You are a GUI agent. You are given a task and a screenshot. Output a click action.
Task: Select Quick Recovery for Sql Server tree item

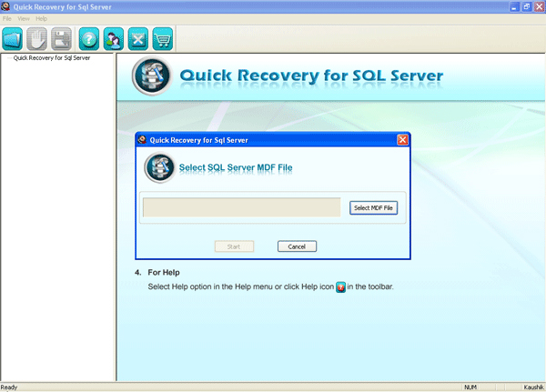[52, 58]
